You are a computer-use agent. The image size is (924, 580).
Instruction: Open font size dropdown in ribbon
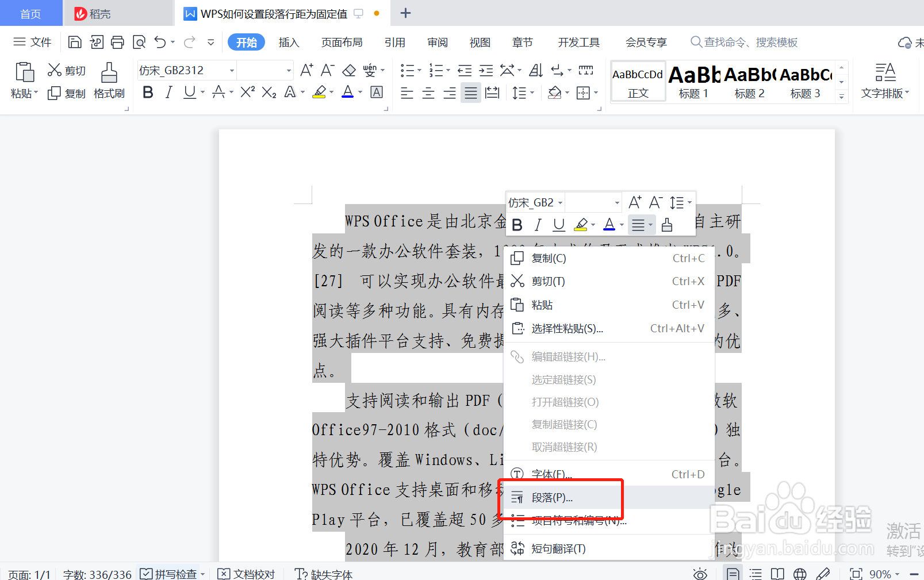point(289,71)
